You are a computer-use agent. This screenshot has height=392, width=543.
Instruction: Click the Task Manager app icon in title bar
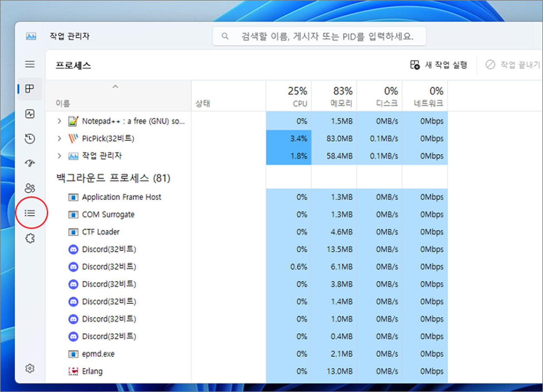click(x=30, y=37)
